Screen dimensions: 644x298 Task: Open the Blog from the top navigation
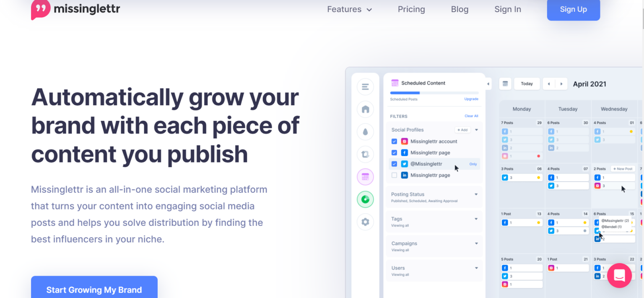pyautogui.click(x=460, y=9)
